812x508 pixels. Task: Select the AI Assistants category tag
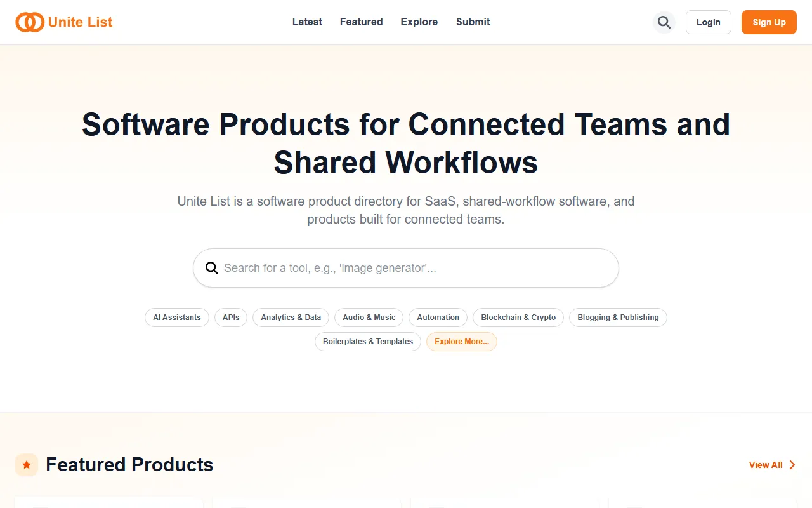point(177,317)
